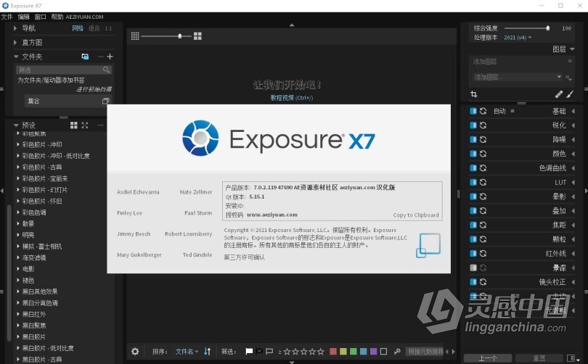Expand 彩色胶片 - 古典 preset group
The image size is (588, 364).
17,167
